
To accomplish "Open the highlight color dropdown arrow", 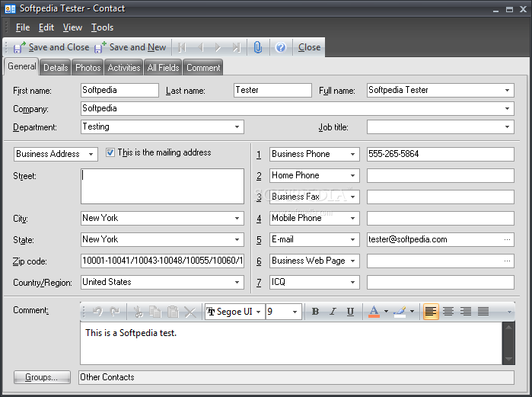I will click(x=412, y=312).
